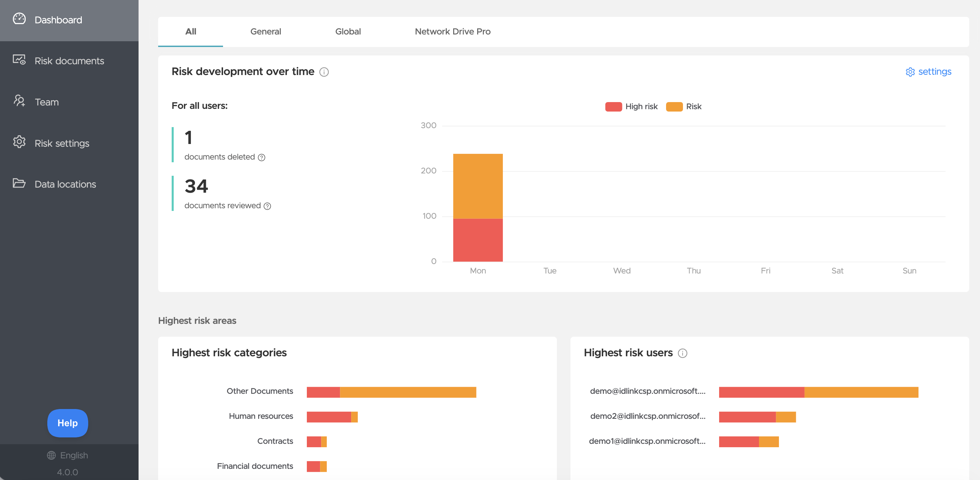This screenshot has width=980, height=480.
Task: Click the Risk settings gear icon
Action: [x=19, y=142]
